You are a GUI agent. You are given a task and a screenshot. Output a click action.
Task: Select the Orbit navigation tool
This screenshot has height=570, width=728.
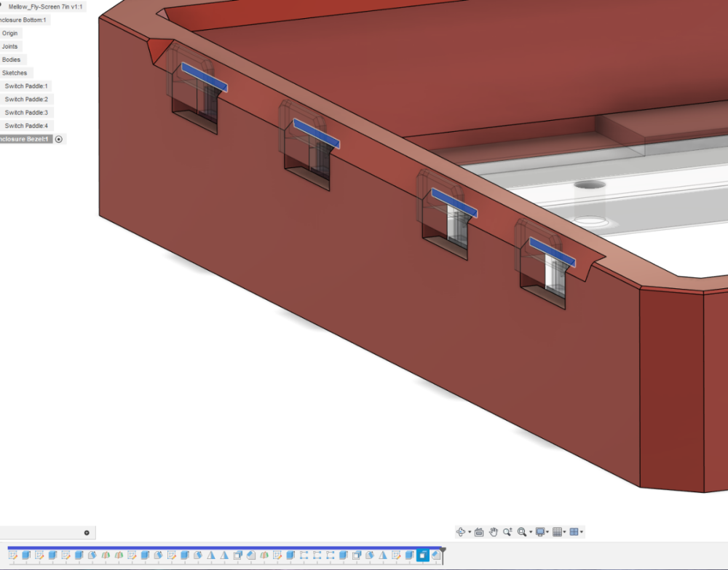tap(461, 532)
